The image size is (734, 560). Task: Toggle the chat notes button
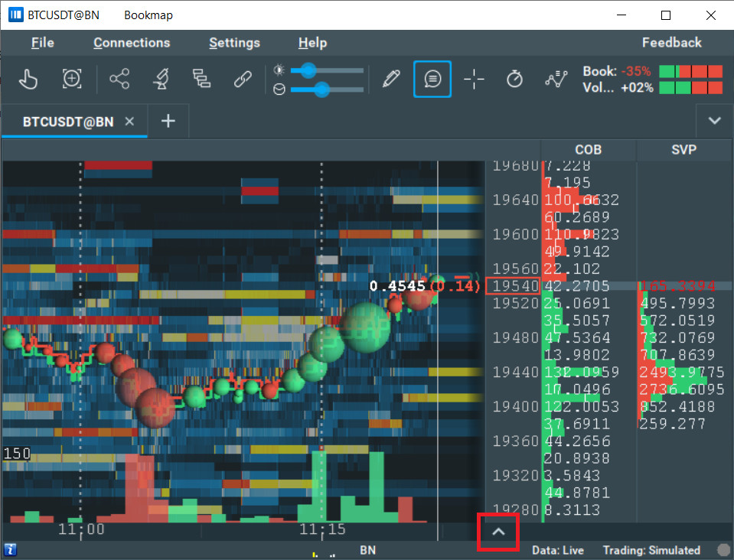[432, 79]
